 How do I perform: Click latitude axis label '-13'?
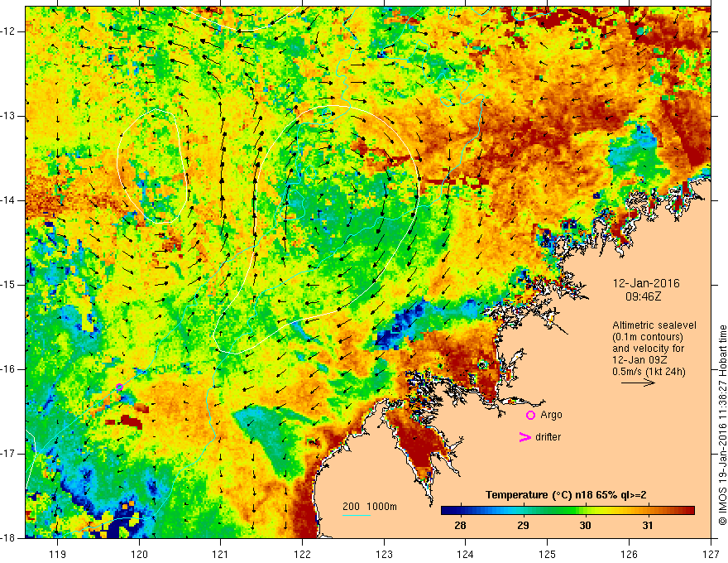coord(8,116)
